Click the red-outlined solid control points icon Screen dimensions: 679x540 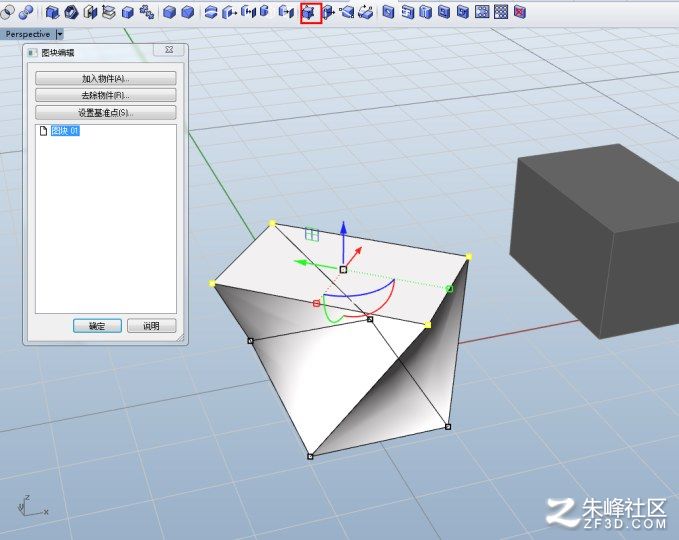tap(311, 13)
